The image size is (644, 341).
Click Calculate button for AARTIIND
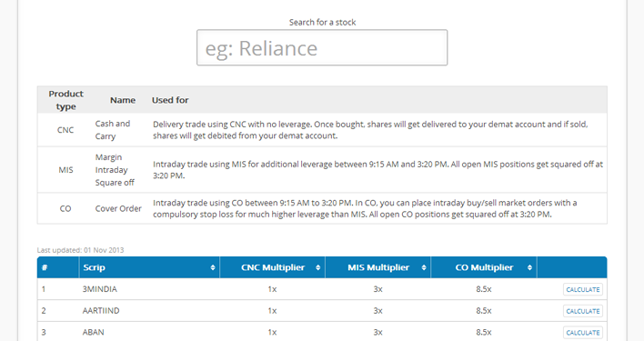click(x=583, y=311)
